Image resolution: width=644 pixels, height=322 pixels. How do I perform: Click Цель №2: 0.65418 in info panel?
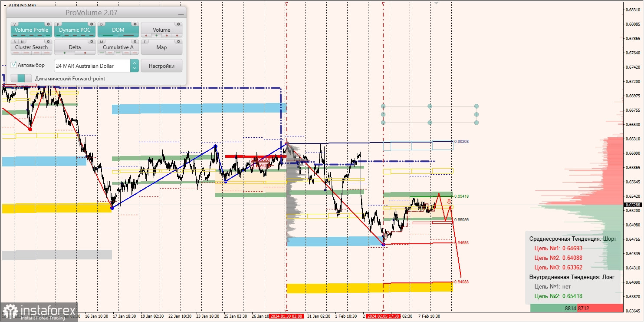click(x=558, y=296)
